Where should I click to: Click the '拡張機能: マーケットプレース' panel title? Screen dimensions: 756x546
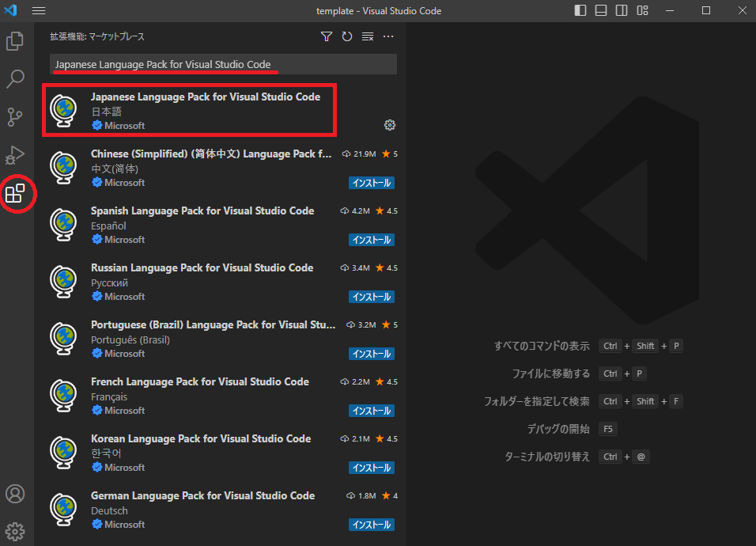[97, 36]
